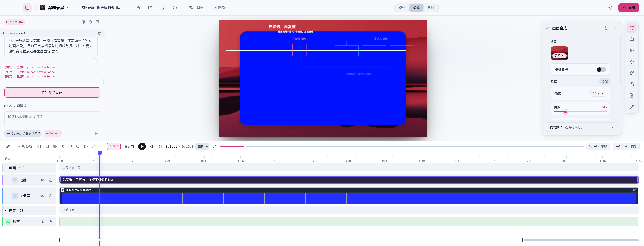Open cursor settings in right sidebar
Viewport: 644px width, 246px height.
(x=632, y=62)
